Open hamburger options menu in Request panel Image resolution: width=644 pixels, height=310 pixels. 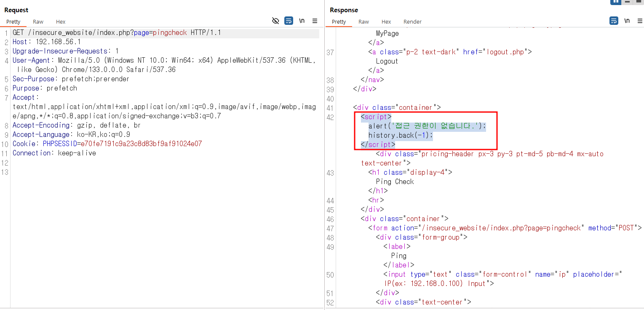pos(315,21)
